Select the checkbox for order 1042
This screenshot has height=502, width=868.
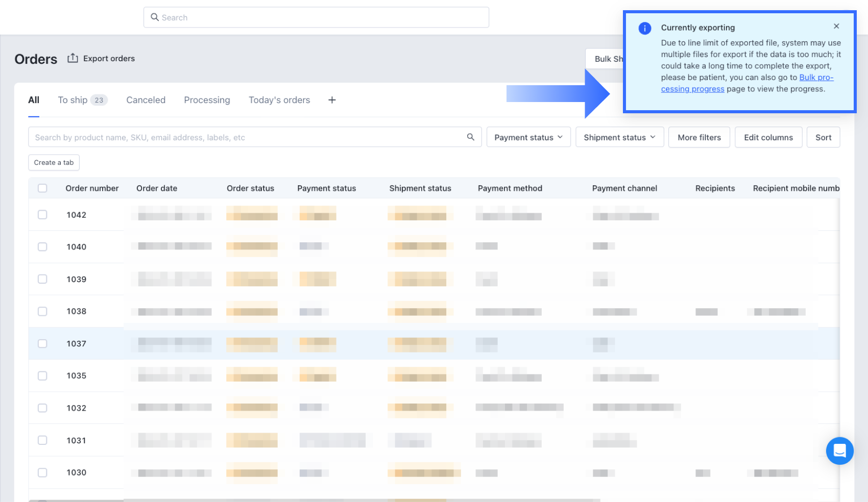42,215
